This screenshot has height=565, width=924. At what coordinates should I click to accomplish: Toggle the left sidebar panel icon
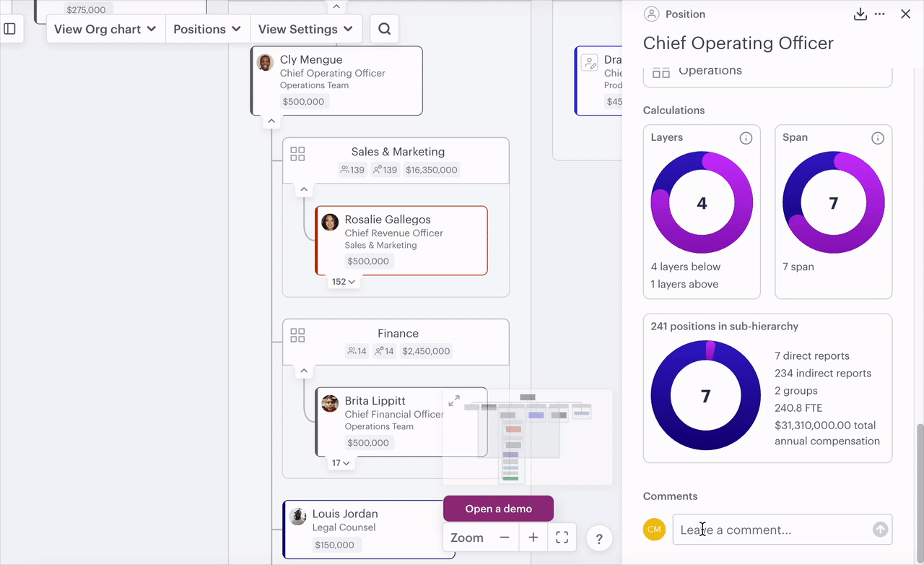pyautogui.click(x=10, y=29)
